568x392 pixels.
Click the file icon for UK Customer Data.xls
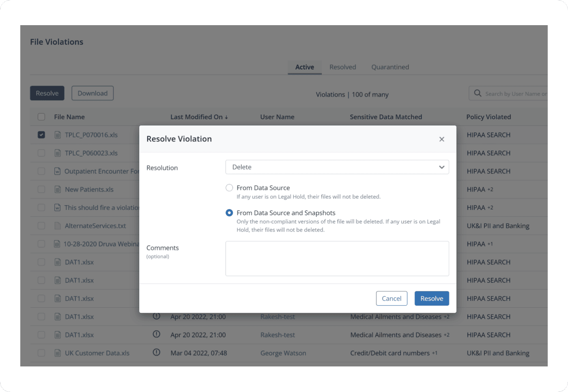click(58, 353)
